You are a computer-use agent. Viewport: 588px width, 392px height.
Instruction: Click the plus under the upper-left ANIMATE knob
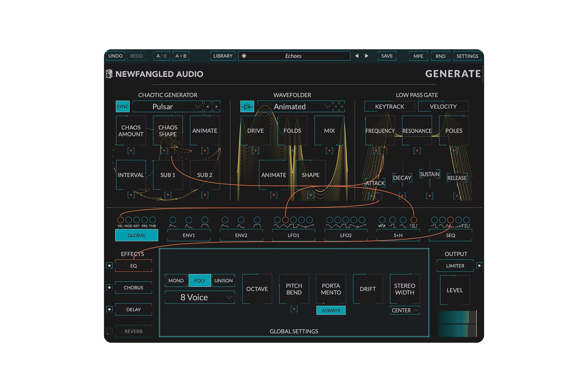pos(205,151)
